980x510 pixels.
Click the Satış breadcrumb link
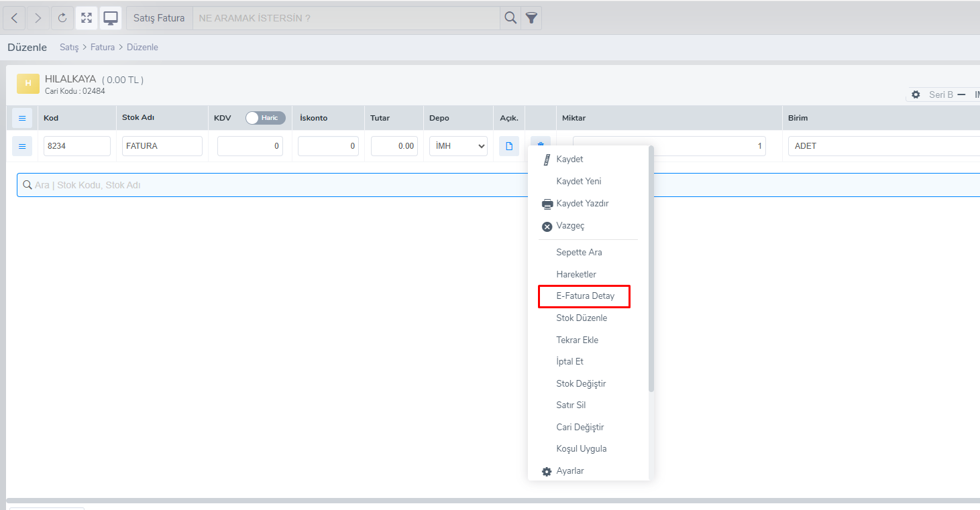pos(69,48)
